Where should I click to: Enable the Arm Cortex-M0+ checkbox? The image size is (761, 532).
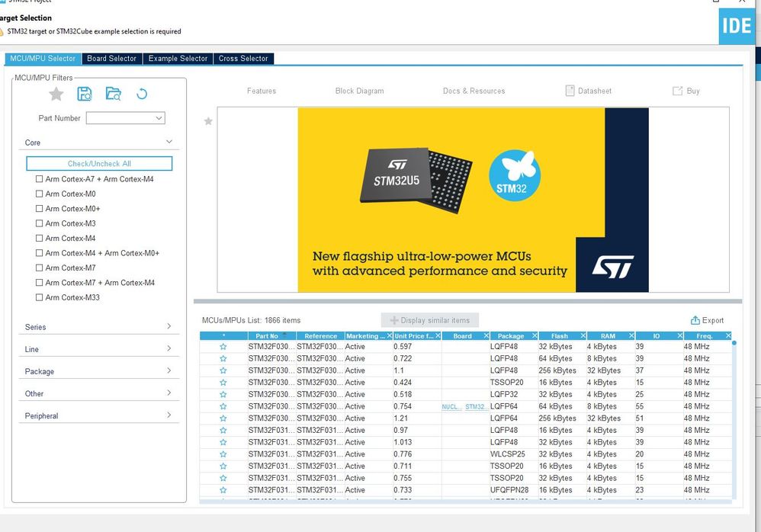point(40,209)
